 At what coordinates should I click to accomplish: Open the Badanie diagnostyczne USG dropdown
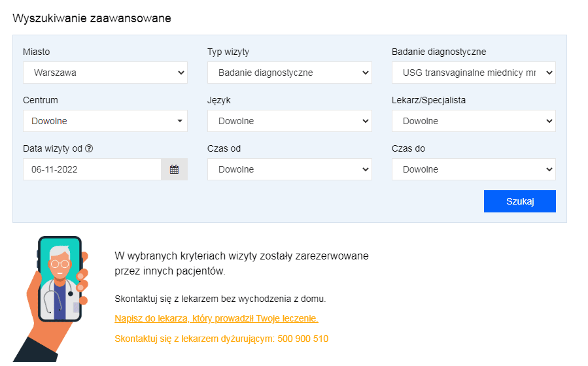coord(474,73)
